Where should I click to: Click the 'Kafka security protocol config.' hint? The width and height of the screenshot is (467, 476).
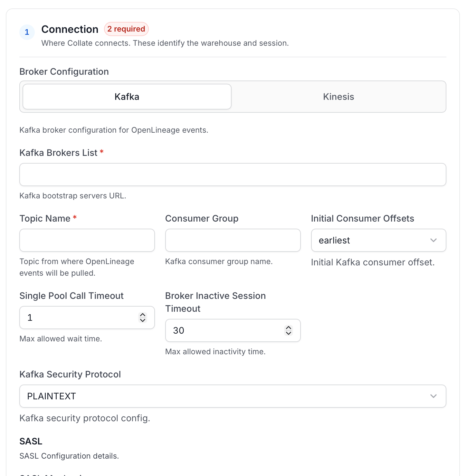[x=85, y=418]
